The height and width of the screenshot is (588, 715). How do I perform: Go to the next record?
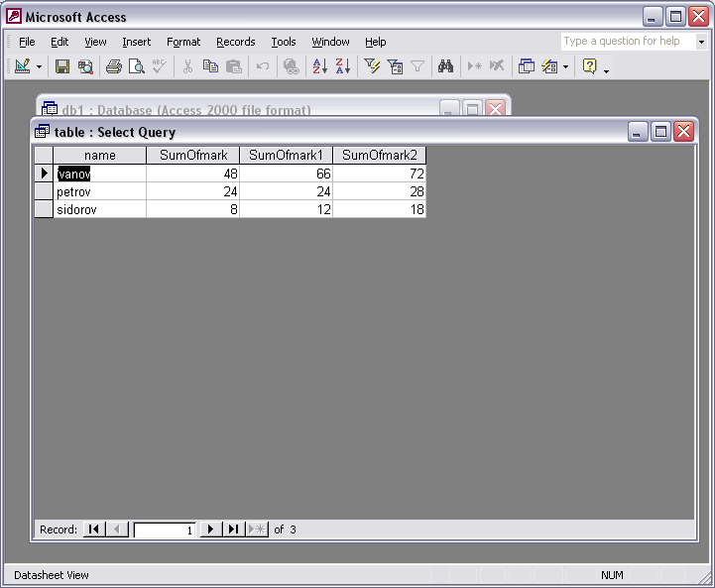210,529
